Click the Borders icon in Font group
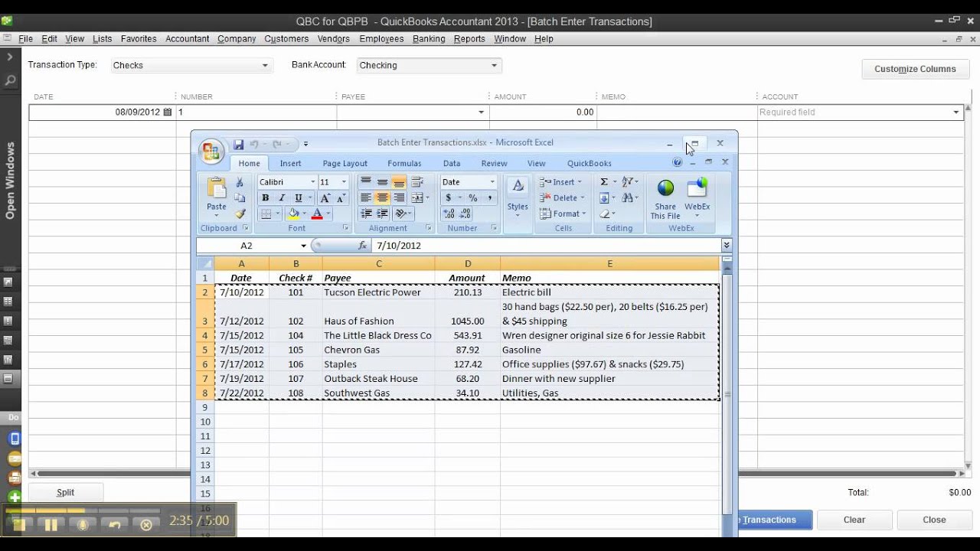The width and height of the screenshot is (980, 551). click(266, 214)
